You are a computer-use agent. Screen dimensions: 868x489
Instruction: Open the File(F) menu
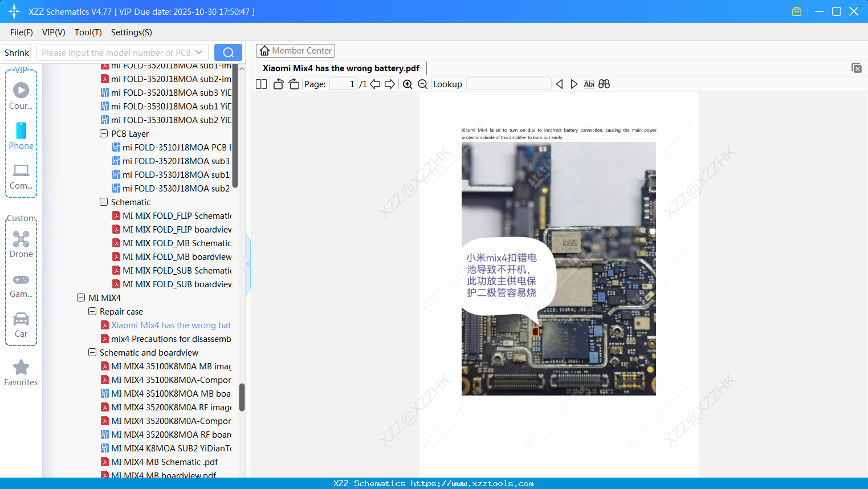point(22,32)
